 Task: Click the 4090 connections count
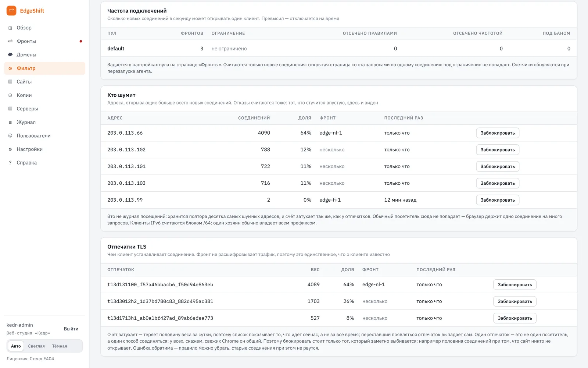[264, 133]
